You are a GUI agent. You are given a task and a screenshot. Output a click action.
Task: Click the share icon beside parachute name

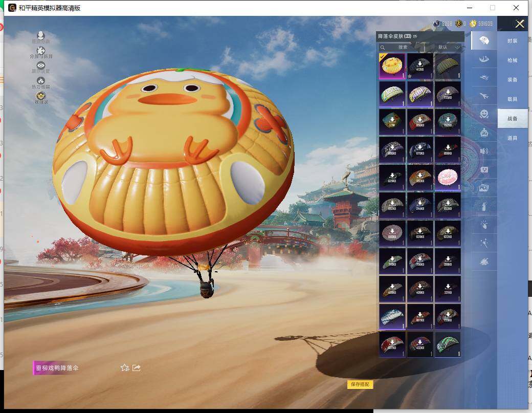(x=137, y=367)
